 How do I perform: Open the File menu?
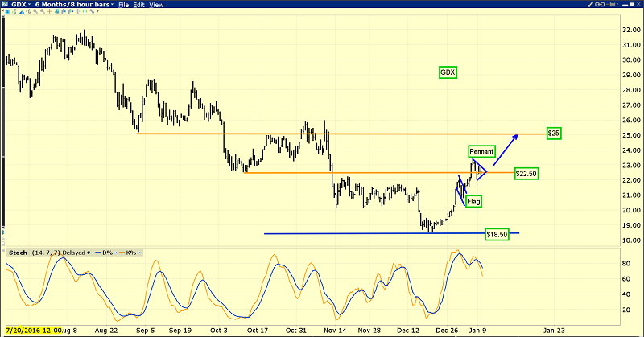pos(124,5)
